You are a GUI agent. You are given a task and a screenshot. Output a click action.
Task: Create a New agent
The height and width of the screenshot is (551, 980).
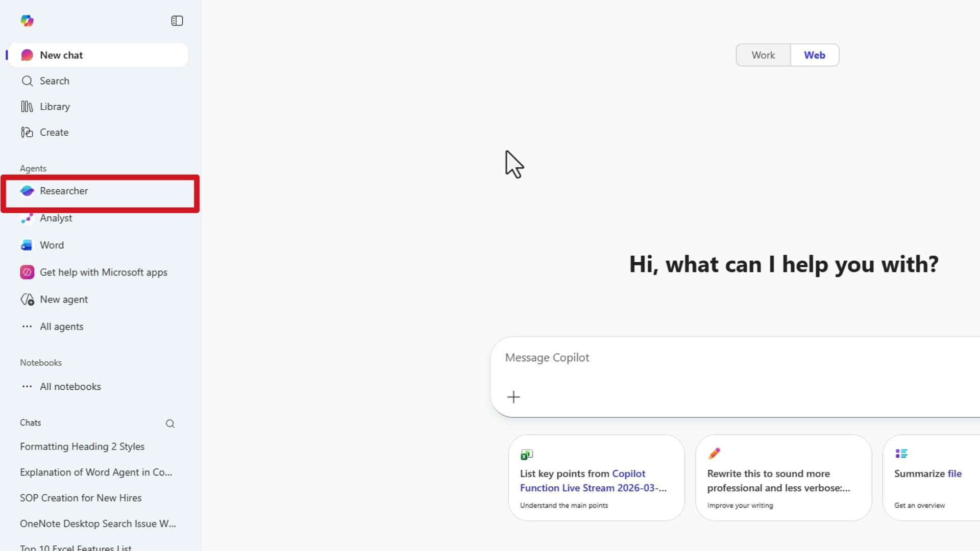(x=64, y=299)
